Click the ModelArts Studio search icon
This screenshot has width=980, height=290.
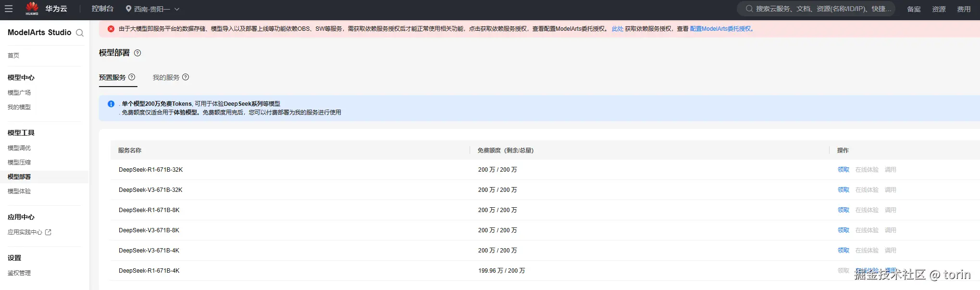coord(80,33)
